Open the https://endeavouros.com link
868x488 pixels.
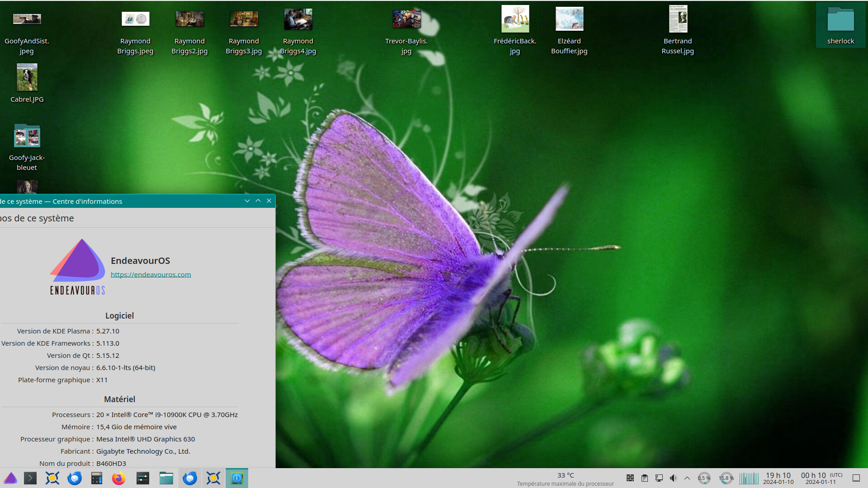coord(151,274)
